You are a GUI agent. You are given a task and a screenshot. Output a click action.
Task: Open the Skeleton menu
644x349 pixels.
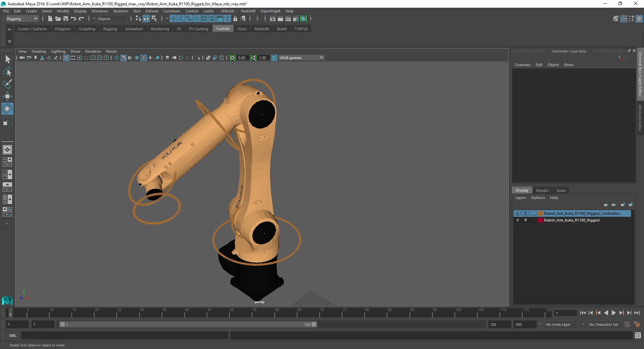(x=120, y=11)
